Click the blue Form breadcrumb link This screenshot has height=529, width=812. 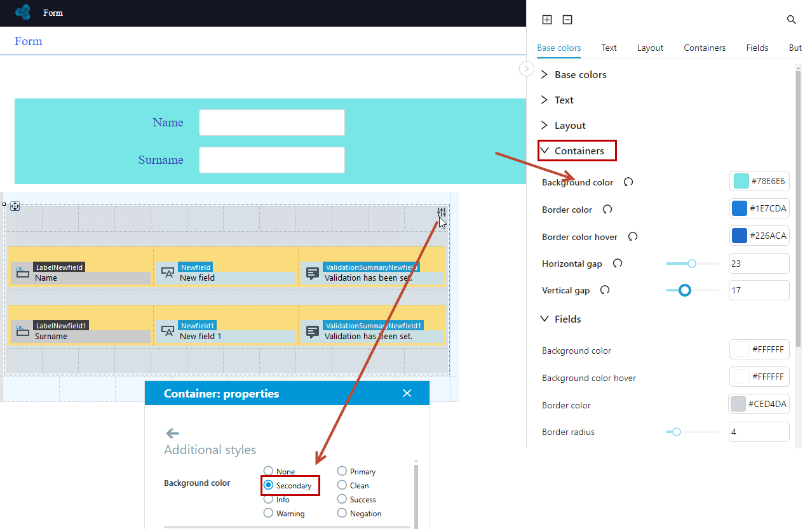29,41
